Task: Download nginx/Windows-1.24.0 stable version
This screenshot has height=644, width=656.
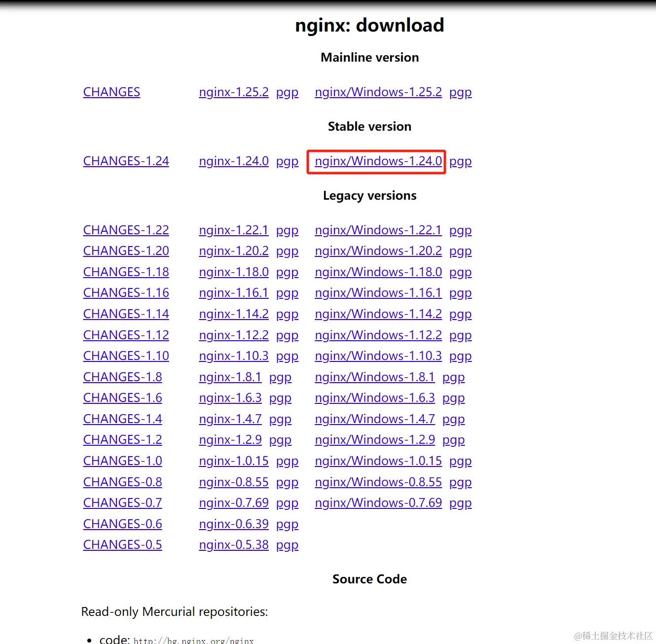Action: coord(378,161)
